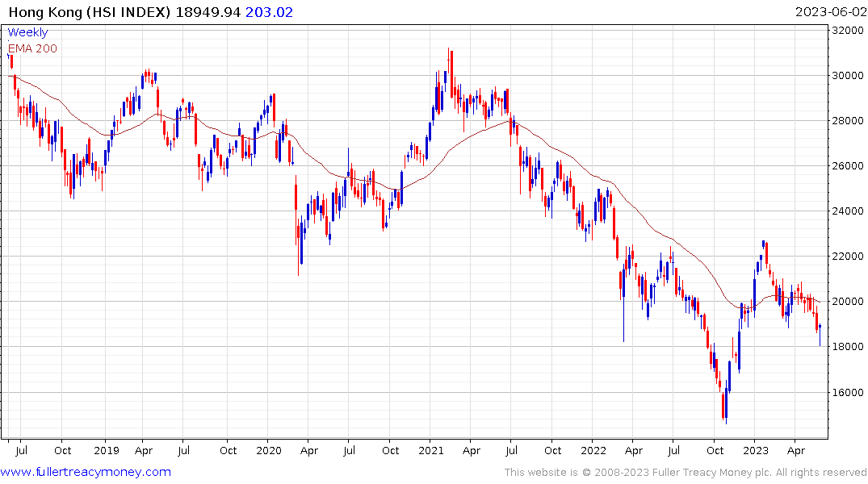Click the 18000 y-axis label

point(848,347)
